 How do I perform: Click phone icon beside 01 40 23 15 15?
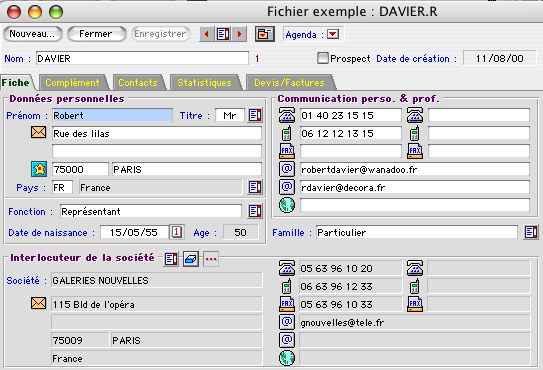pyautogui.click(x=287, y=115)
